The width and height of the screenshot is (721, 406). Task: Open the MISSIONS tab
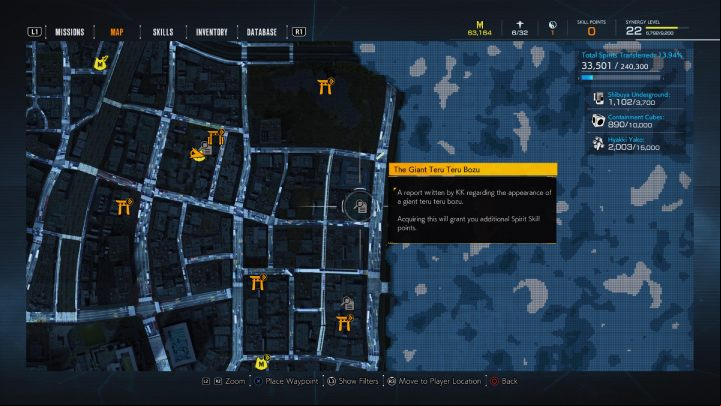coord(69,32)
